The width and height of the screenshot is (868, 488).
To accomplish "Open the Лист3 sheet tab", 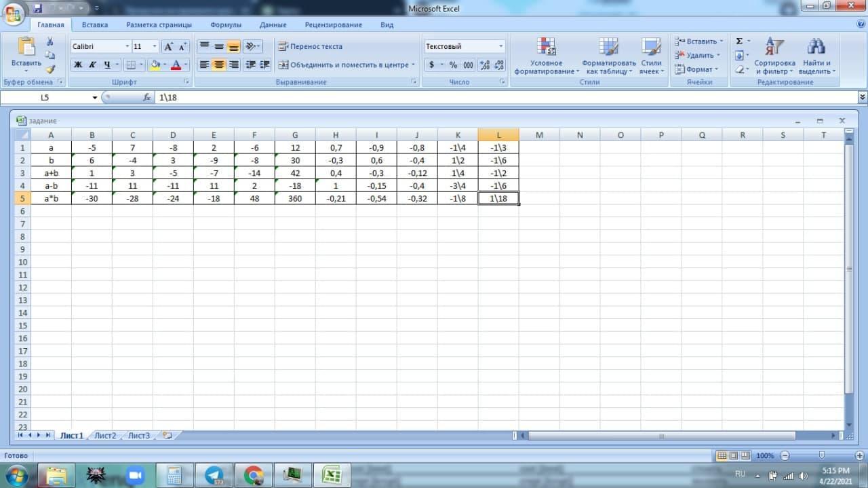I will [x=139, y=436].
